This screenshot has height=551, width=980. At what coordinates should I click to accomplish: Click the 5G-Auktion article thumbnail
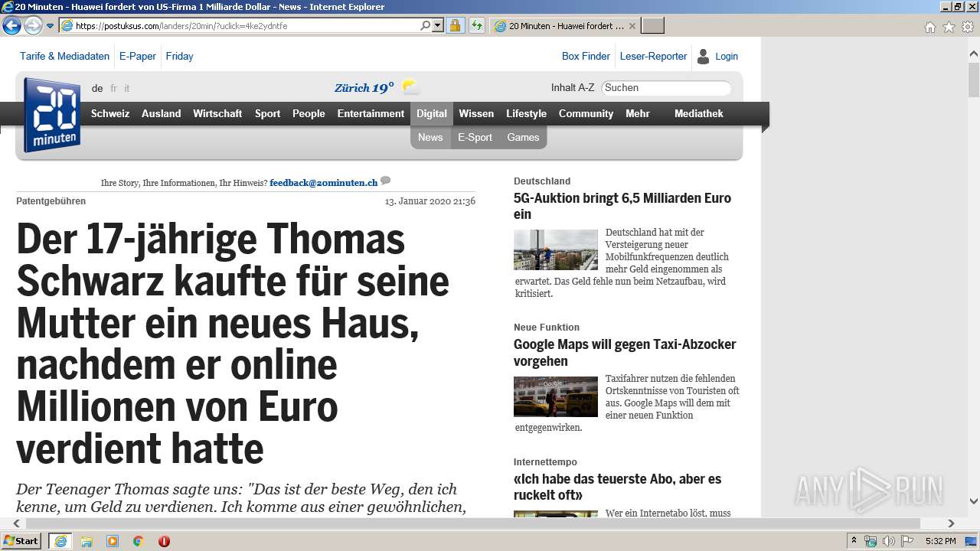point(556,249)
